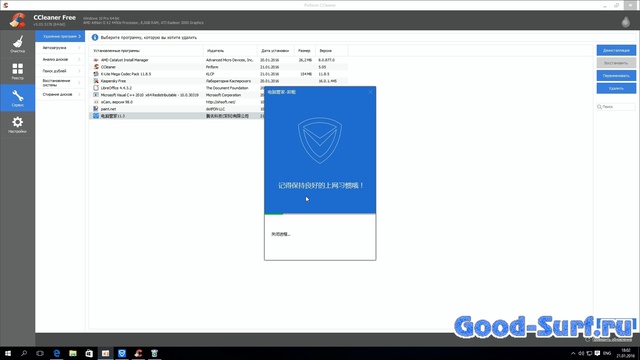The height and width of the screenshot is (360, 640).
Task: Click the uninstall progress bar
Action: click(320, 213)
